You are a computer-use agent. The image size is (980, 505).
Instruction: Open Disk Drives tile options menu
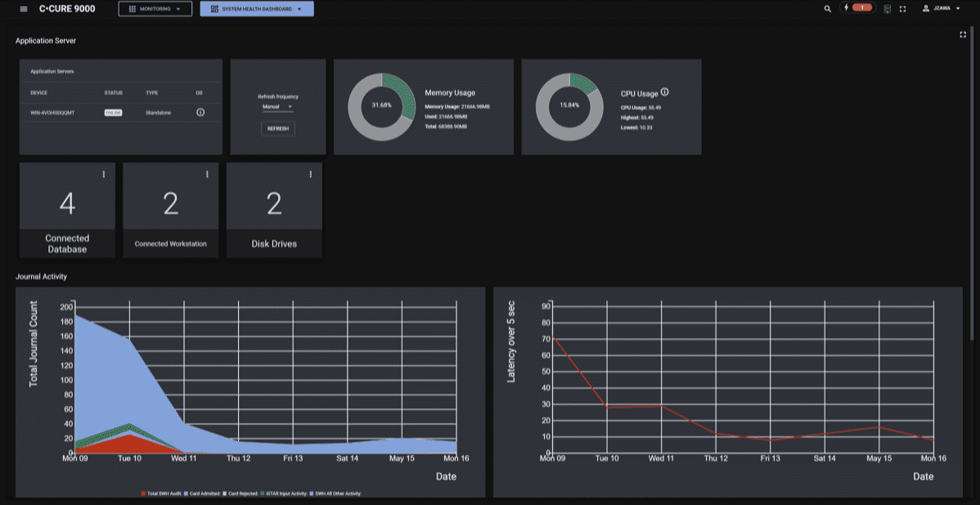tap(311, 174)
